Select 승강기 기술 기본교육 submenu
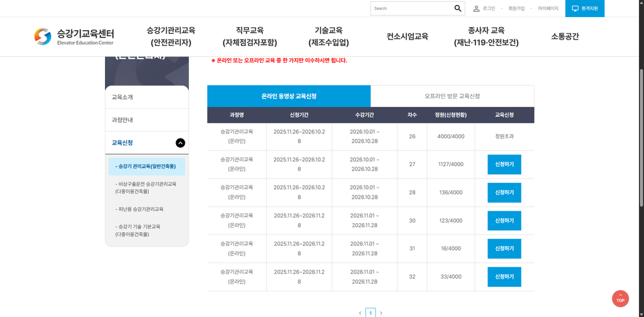The width and height of the screenshot is (644, 317). pos(138,230)
